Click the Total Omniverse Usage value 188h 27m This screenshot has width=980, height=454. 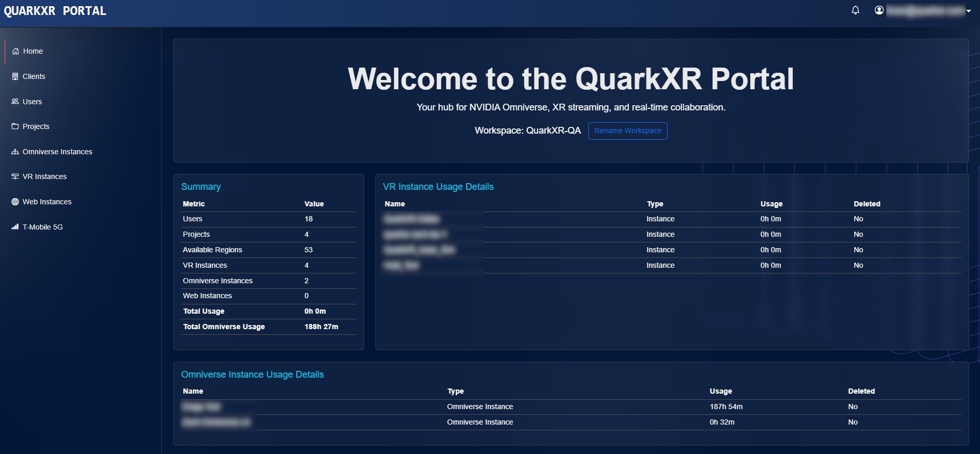(x=322, y=327)
